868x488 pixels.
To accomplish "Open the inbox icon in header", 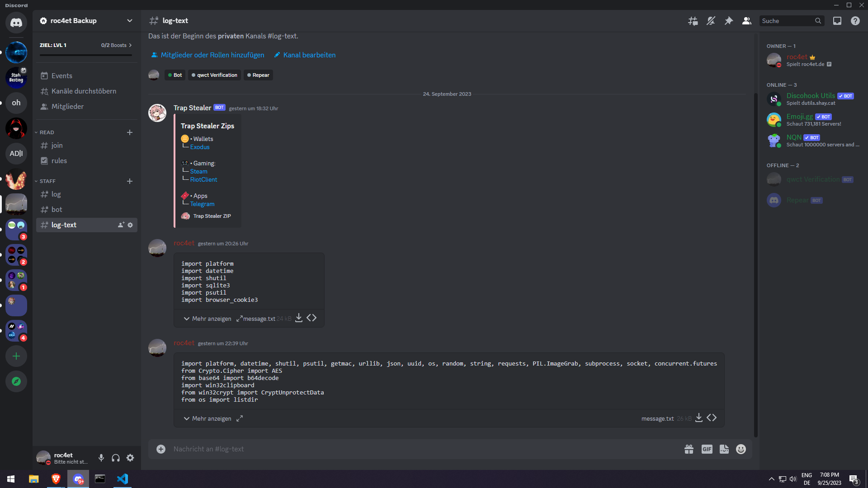I will pos(837,21).
